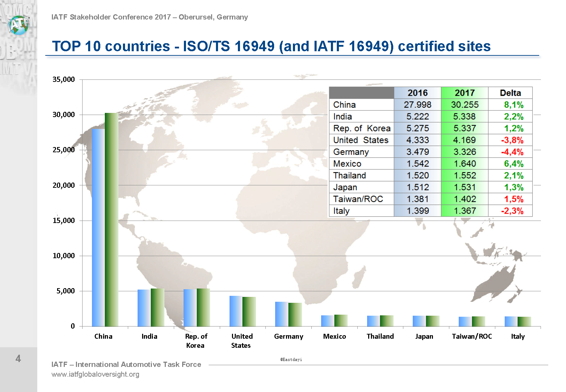Click the value 3.479 in table
566x392 pixels.
pyautogui.click(x=418, y=152)
